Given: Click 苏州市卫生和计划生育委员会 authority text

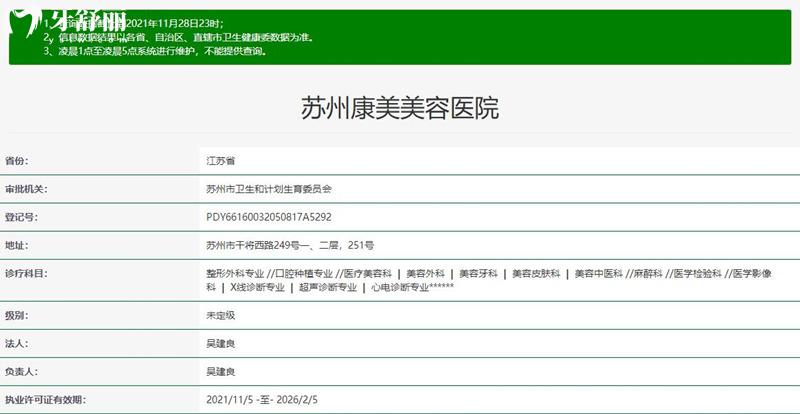Looking at the screenshot, I should [x=268, y=188].
